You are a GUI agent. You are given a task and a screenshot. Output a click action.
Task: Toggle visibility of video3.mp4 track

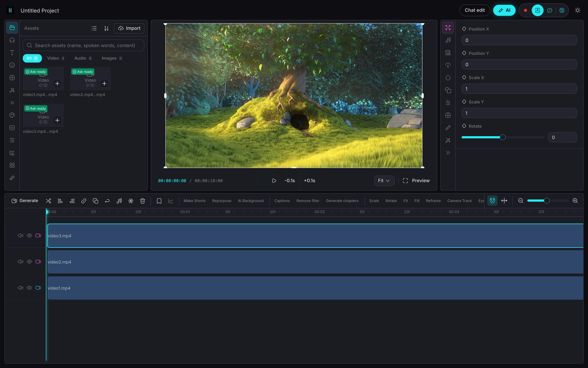click(29, 236)
